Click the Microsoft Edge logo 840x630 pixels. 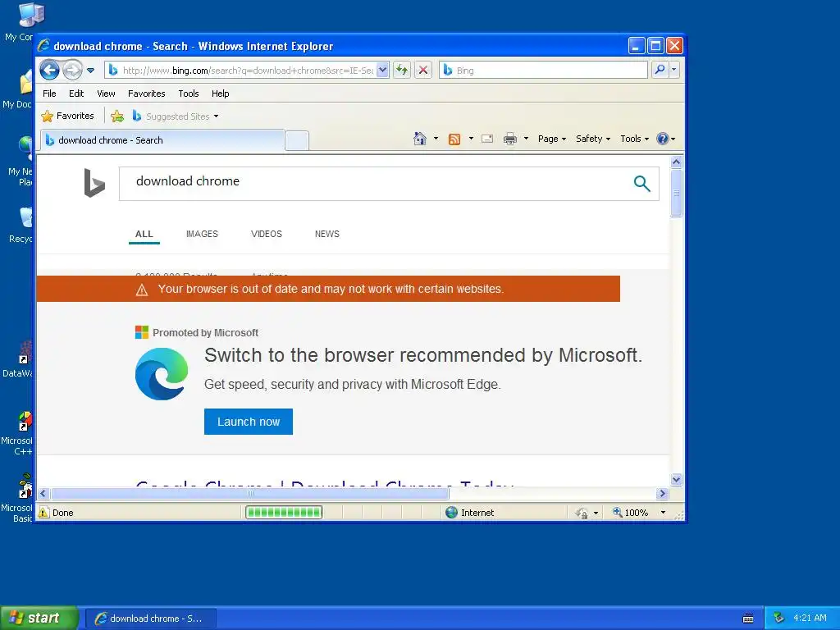[162, 374]
